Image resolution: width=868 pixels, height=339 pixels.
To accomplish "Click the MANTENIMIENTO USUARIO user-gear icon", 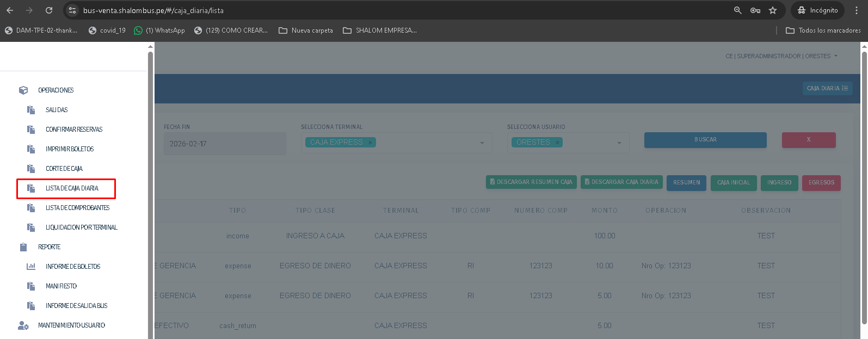I will tap(23, 325).
